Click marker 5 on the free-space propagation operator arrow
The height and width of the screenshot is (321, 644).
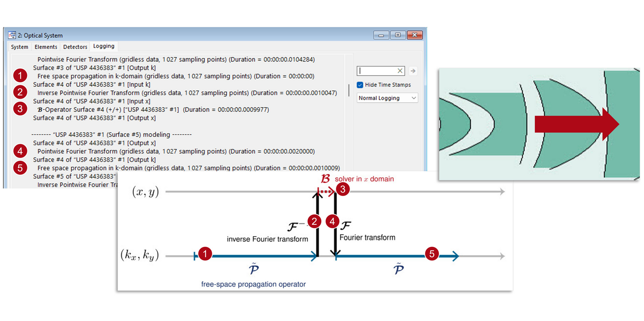point(432,254)
